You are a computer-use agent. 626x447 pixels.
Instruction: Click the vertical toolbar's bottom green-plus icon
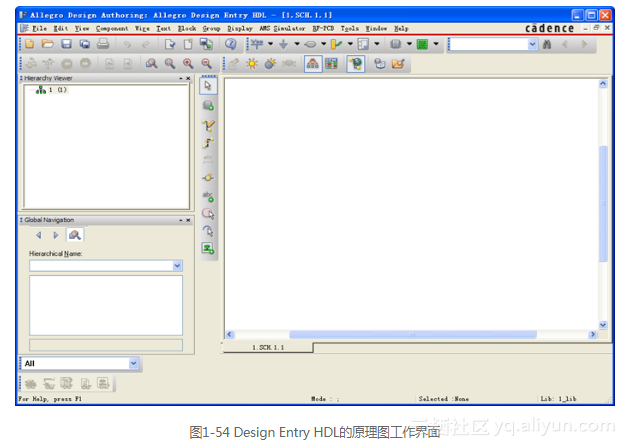tap(208, 248)
